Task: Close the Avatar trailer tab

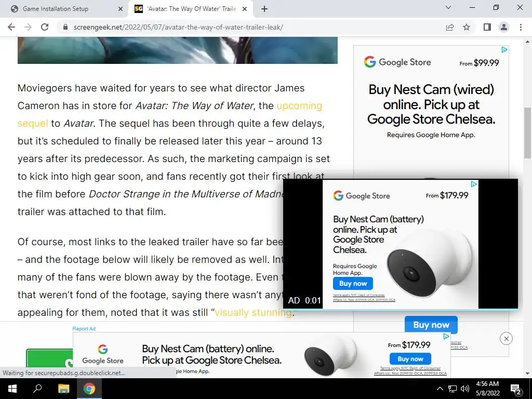Action: tap(245, 9)
